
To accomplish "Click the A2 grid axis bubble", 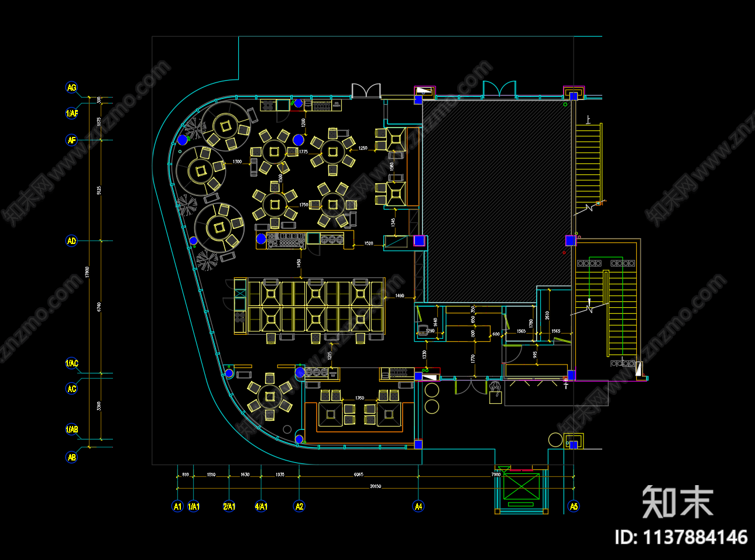I will 299,506.
